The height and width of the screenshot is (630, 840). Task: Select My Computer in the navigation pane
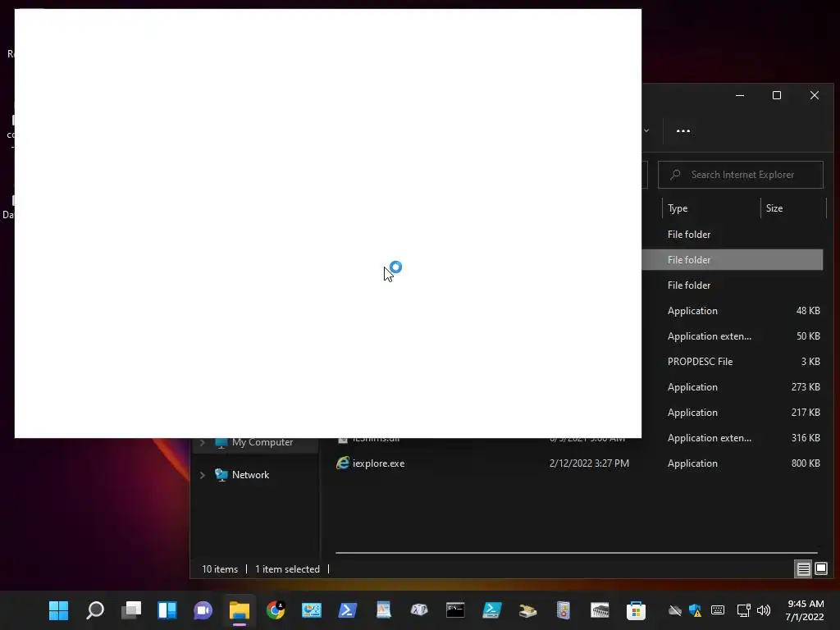coord(262,442)
